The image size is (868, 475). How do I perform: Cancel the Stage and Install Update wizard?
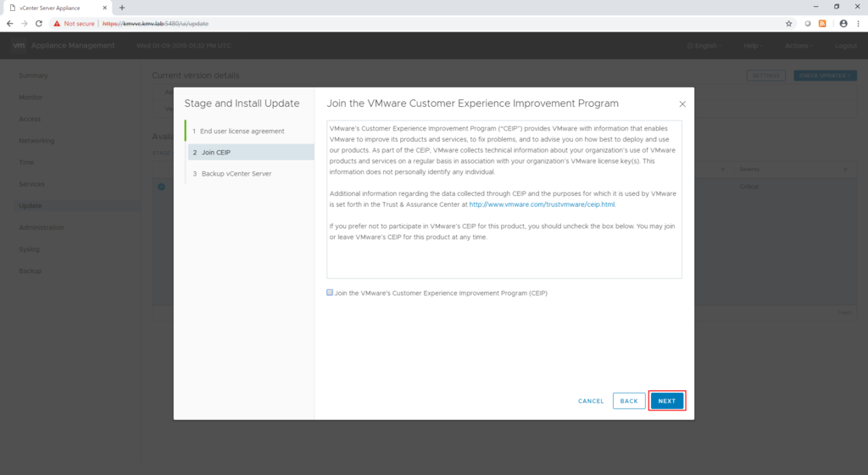591,401
